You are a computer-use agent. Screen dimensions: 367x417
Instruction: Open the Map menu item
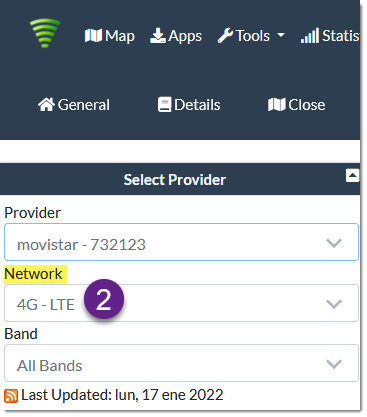point(110,36)
